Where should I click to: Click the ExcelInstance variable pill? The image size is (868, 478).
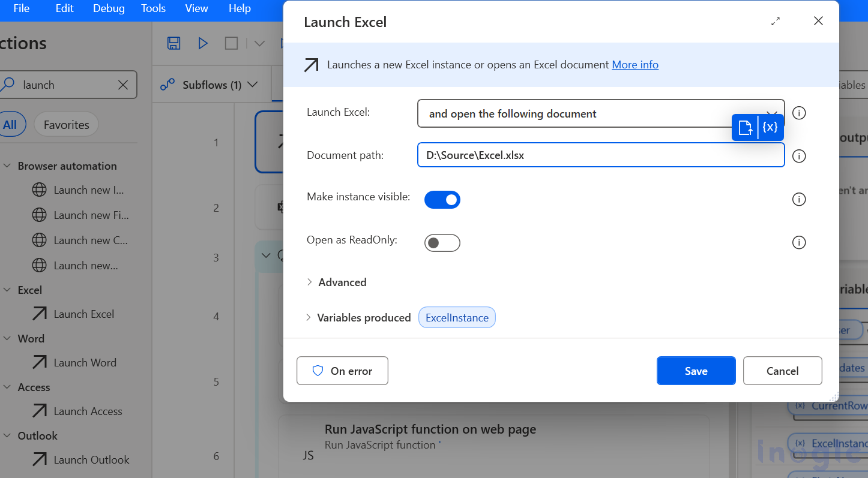pos(457,317)
